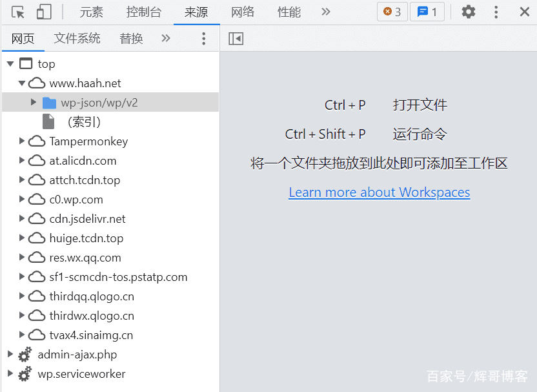
Task: Select the (索引) file in the tree
Action: pos(83,122)
